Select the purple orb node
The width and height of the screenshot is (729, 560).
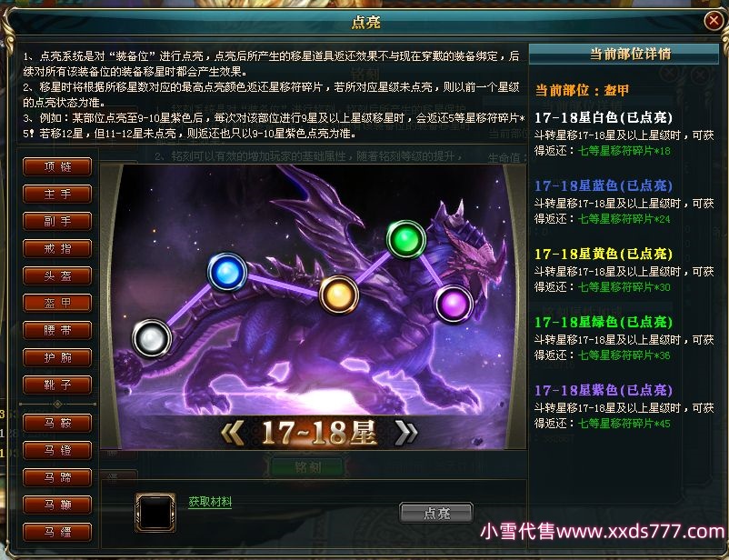coord(454,305)
